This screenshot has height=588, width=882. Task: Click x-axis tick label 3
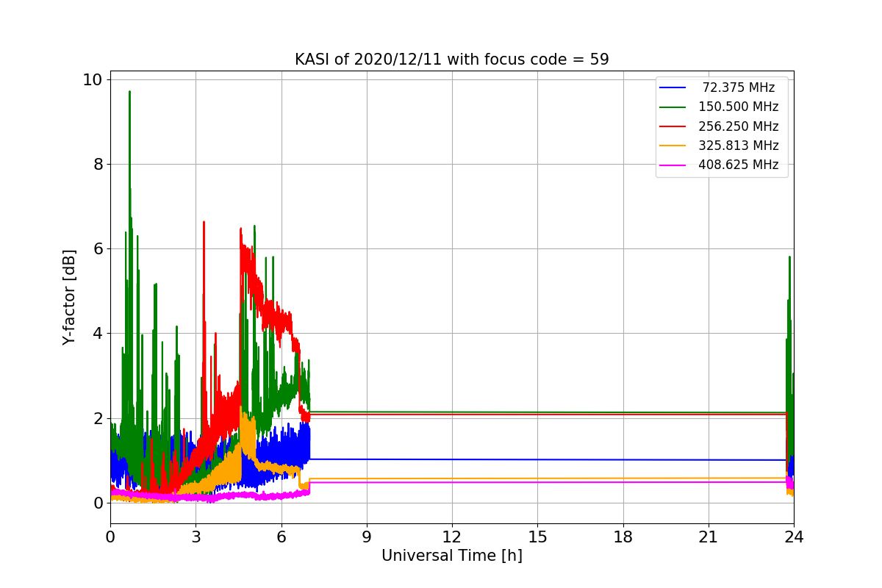[196, 537]
